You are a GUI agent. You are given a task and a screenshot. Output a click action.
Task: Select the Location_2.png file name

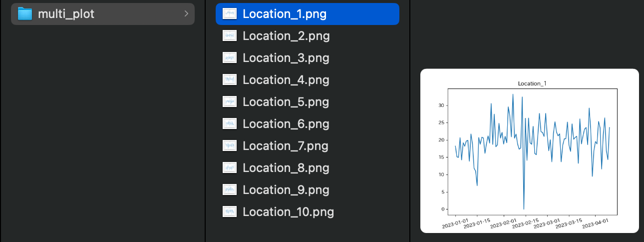coord(286,36)
